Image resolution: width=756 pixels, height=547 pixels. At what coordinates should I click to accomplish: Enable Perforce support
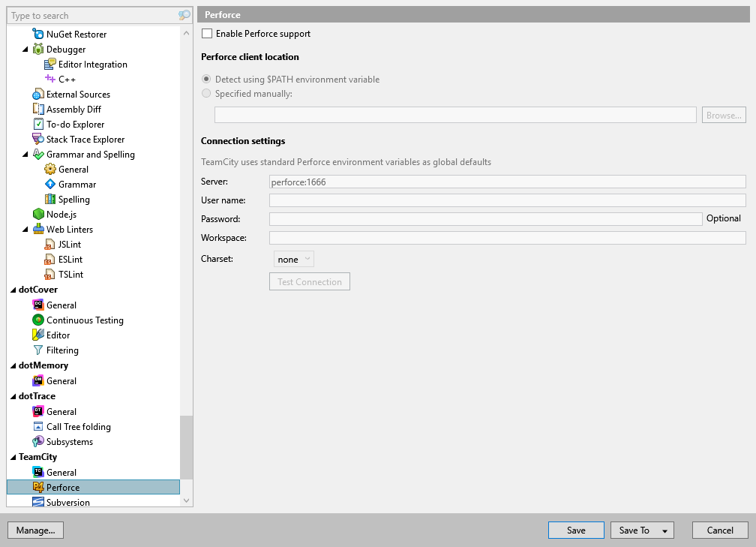coord(207,33)
